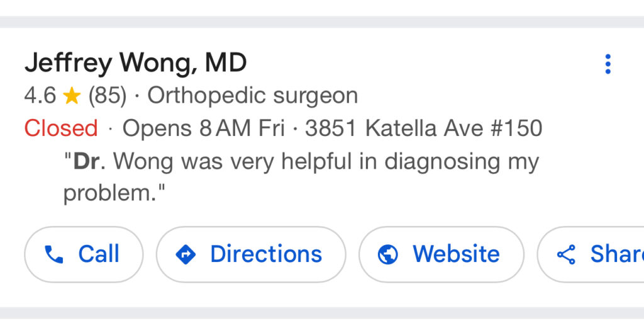
Task: Select the Share button label
Action: pos(616,254)
